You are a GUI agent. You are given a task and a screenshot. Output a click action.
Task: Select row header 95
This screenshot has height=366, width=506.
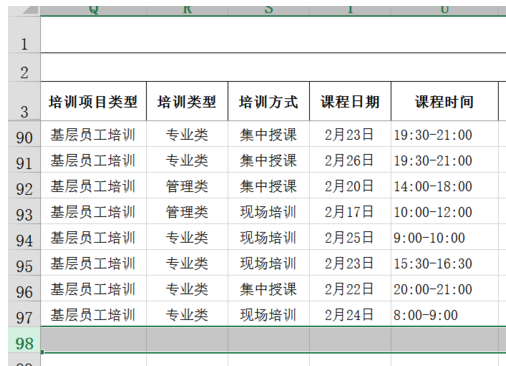24,262
